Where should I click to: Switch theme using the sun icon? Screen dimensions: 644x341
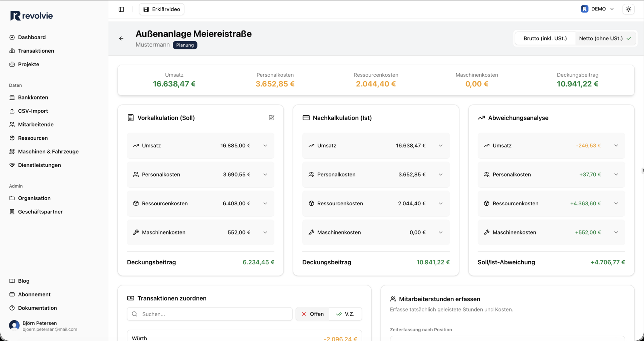[628, 9]
